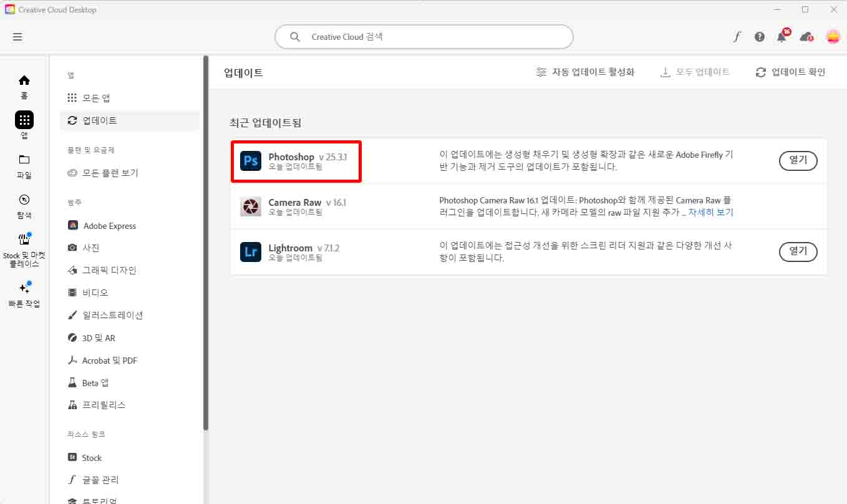Open the help question mark icon
Viewport: 847px width, 504px height.
point(759,37)
